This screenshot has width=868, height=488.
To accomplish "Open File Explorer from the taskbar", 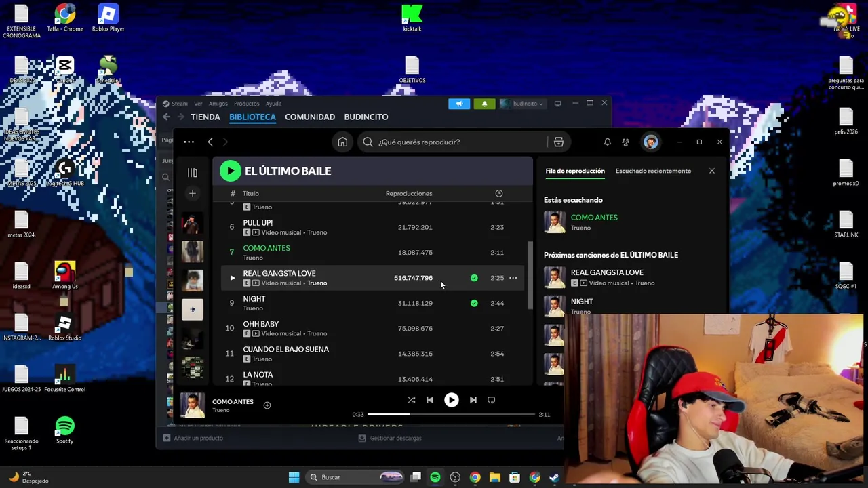I will (495, 477).
